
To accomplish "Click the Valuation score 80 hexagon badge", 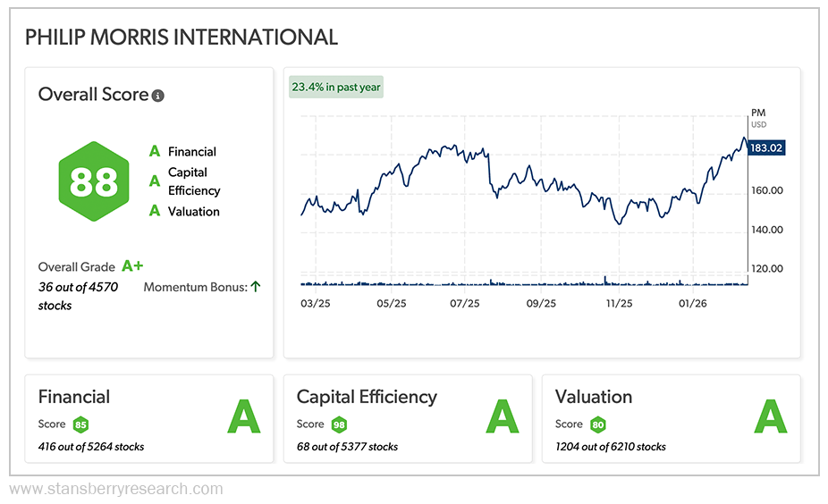I will (597, 424).
